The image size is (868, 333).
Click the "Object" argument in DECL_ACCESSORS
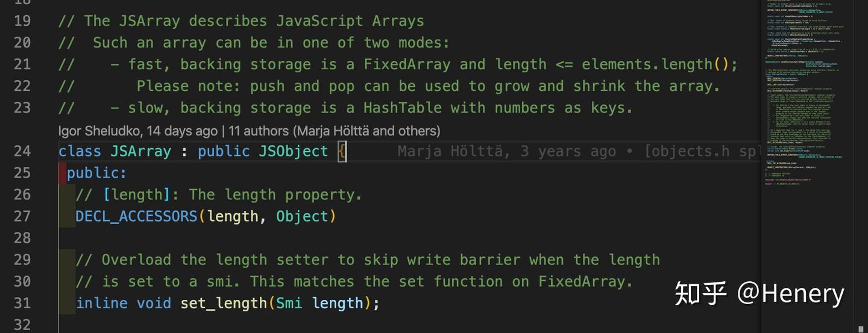point(302,216)
